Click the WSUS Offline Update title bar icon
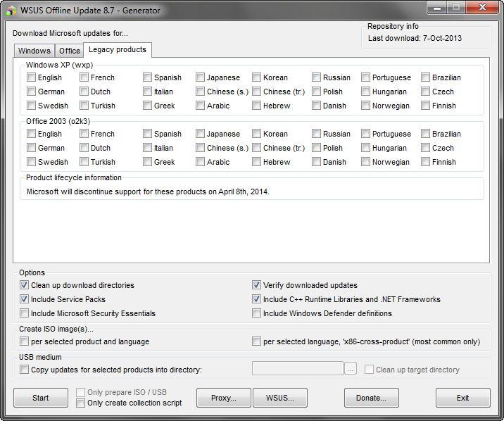Screen dimensions: 504x421 pos(11,11)
